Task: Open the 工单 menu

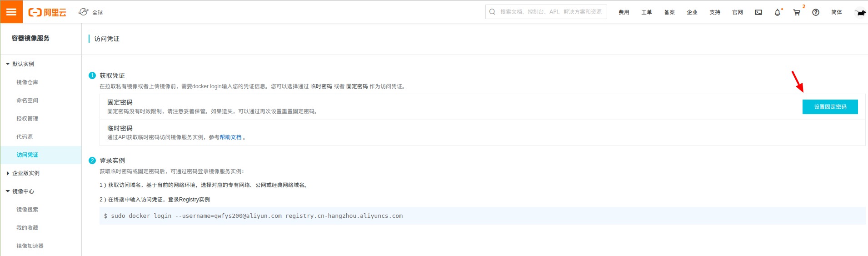Action: tap(646, 12)
